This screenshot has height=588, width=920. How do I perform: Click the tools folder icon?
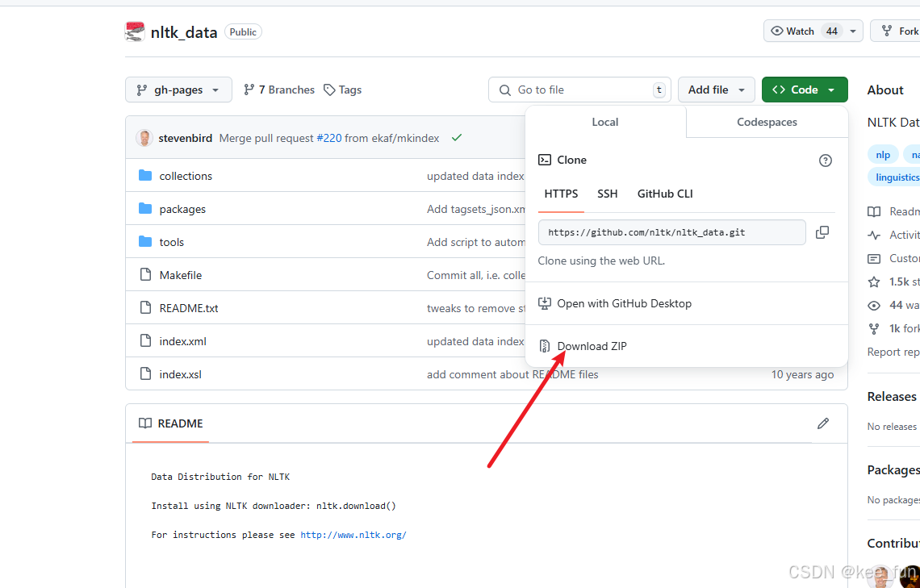point(145,241)
